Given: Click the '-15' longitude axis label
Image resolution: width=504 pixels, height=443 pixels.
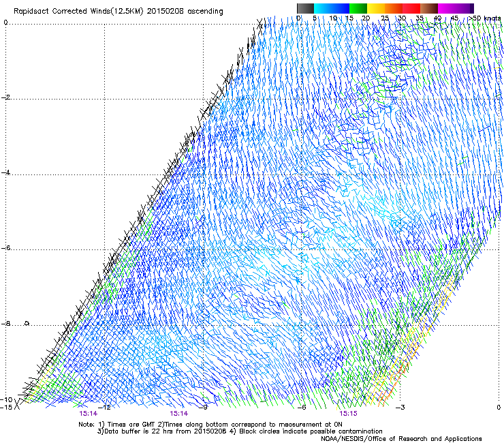Looking at the screenshot, I should click(6, 407).
